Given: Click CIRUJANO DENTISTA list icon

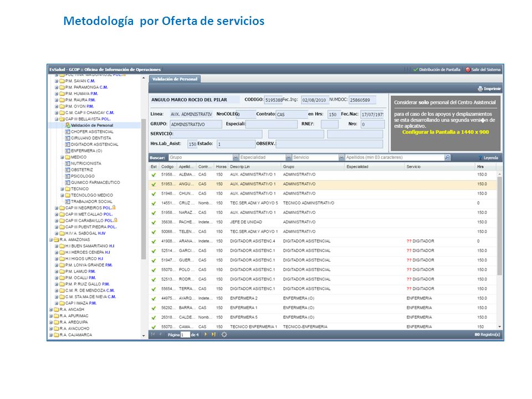Looking at the screenshot, I should [x=68, y=138].
